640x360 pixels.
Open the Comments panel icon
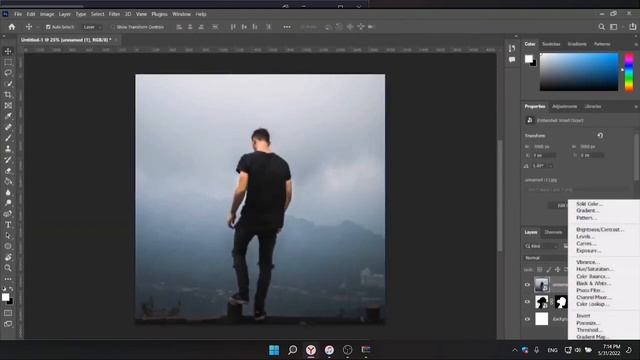[512, 60]
